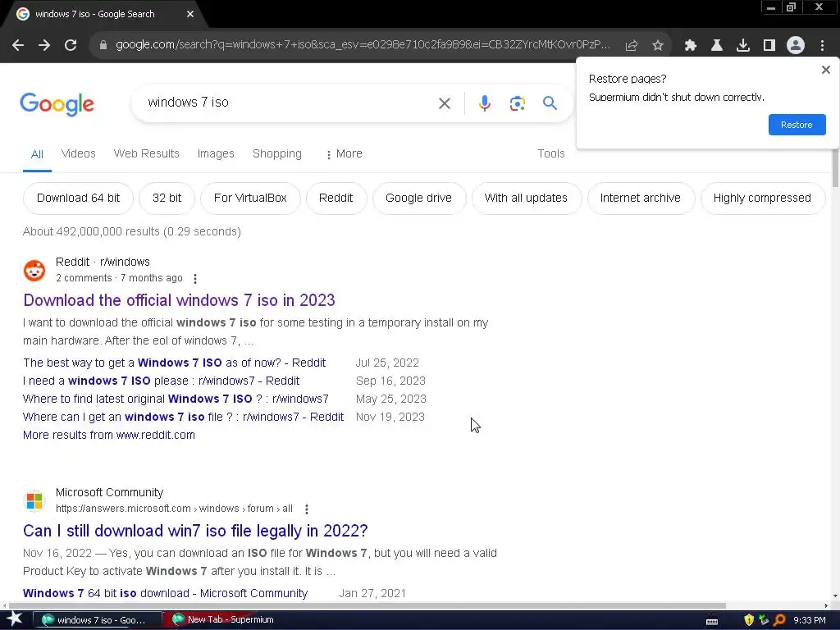This screenshot has height=630, width=840.
Task: Click the Microsoft Community favicon
Action: pos(34,501)
